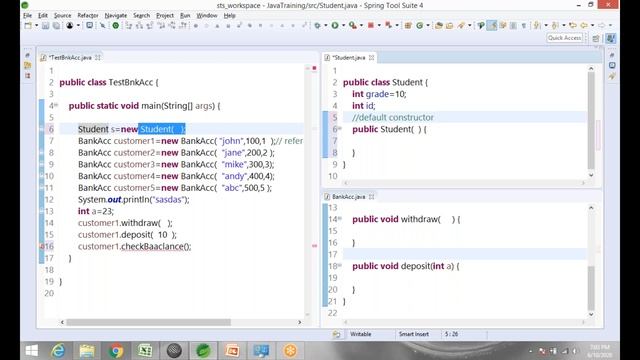
Task: Open the Stop button dropdown arrow
Action: 379,25
